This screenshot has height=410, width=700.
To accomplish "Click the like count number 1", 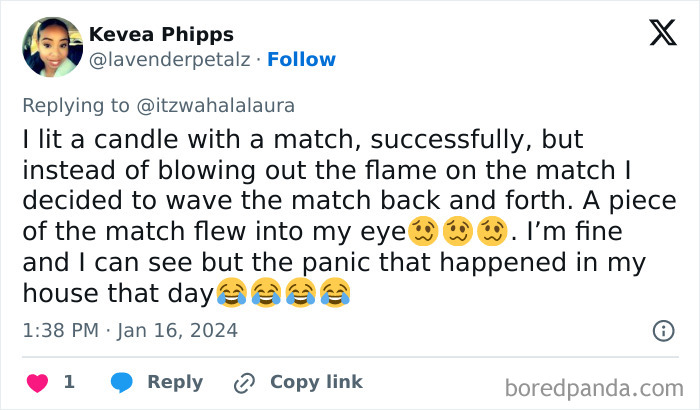I will (x=69, y=382).
